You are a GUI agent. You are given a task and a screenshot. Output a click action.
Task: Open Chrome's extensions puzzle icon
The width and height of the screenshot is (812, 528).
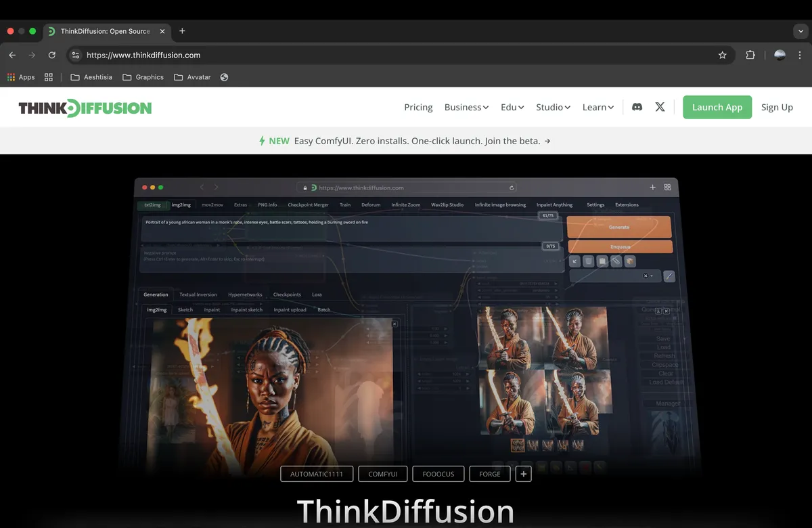(x=750, y=55)
